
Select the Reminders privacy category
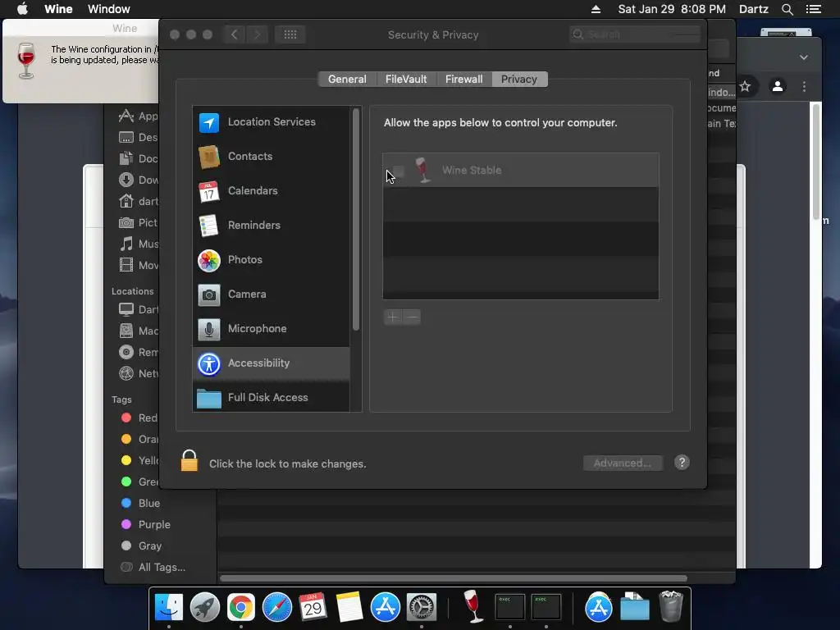[271, 225]
